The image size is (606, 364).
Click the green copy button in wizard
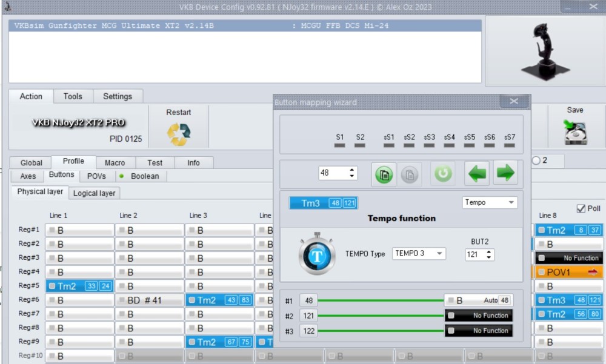click(x=384, y=174)
